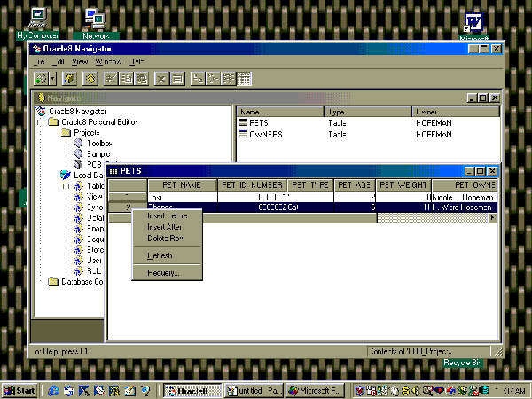This screenshot has width=532, height=399.
Task: Click the Owner column header in the object list
Action: click(x=456, y=112)
